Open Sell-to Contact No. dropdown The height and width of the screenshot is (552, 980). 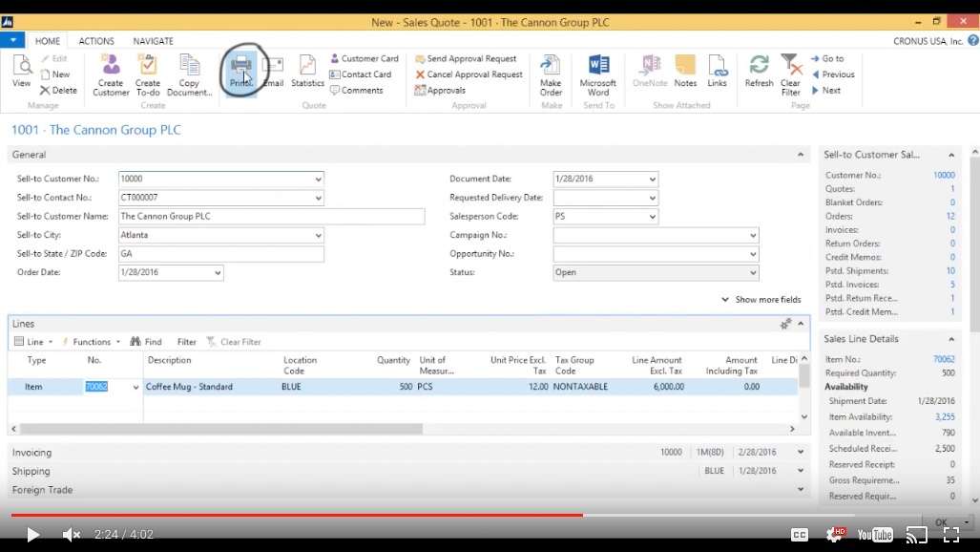[x=318, y=198]
